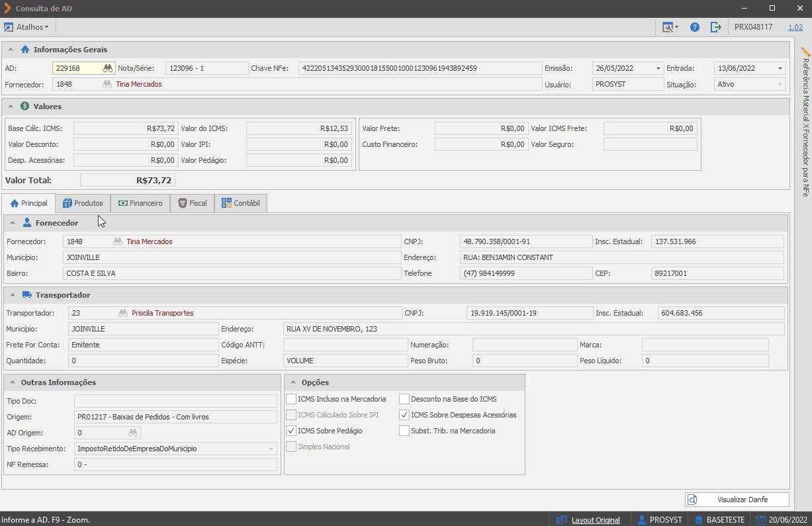Collapse the Valores section
This screenshot has width=812, height=526.
(x=13, y=107)
